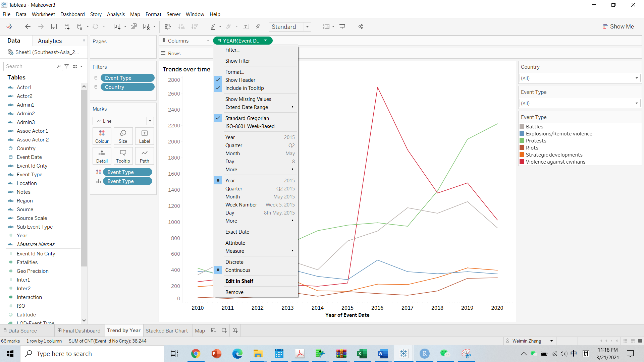Click the Undo back arrow
The image size is (644, 362).
[28, 27]
